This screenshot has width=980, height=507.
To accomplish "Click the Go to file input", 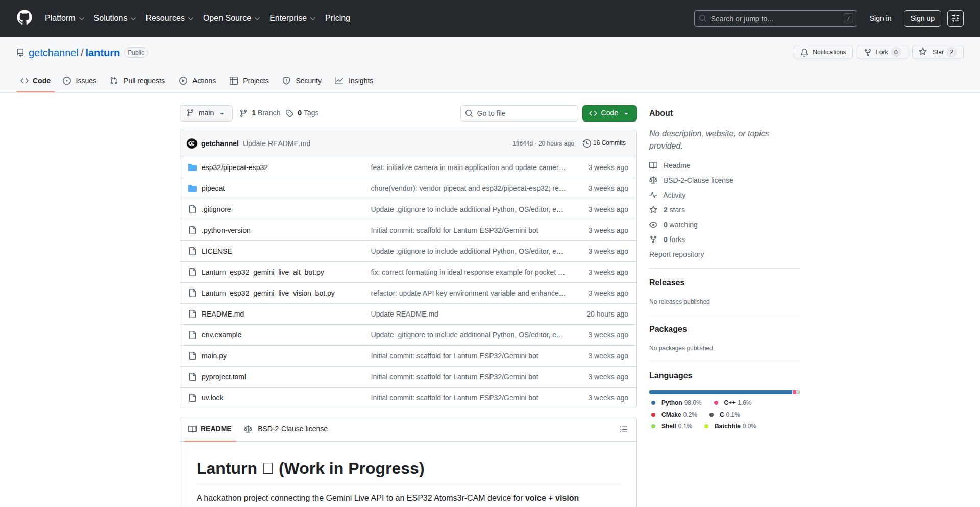I will click(519, 113).
